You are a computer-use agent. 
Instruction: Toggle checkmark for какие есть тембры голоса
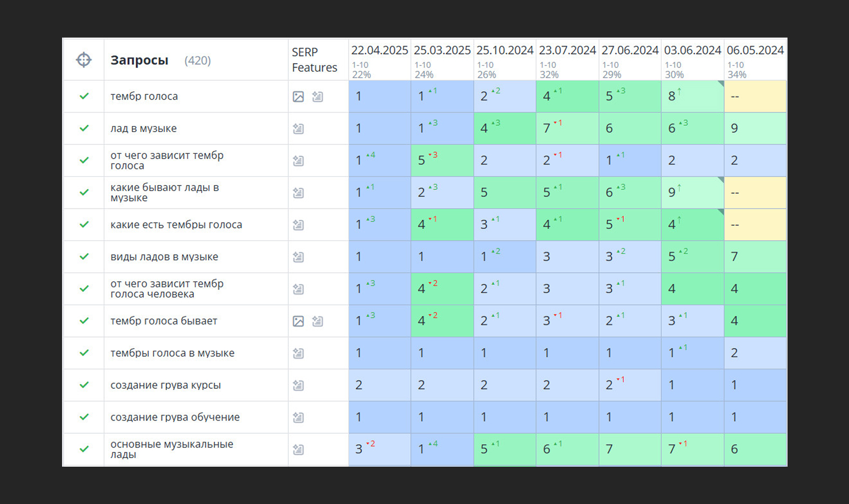(84, 224)
